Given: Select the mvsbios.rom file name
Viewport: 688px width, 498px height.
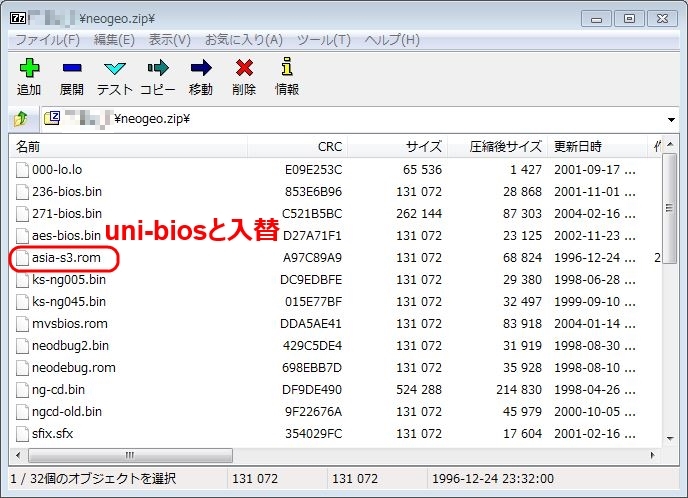Looking at the screenshot, I should [x=70, y=324].
